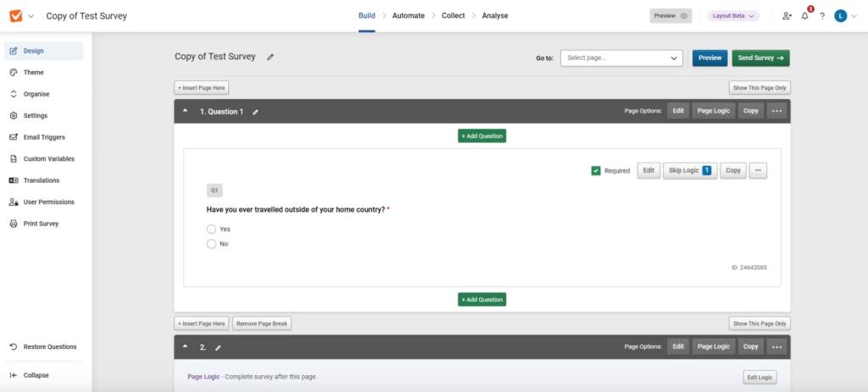Collapse page 2 with its triangle arrow
868x392 pixels.
[x=186, y=346]
